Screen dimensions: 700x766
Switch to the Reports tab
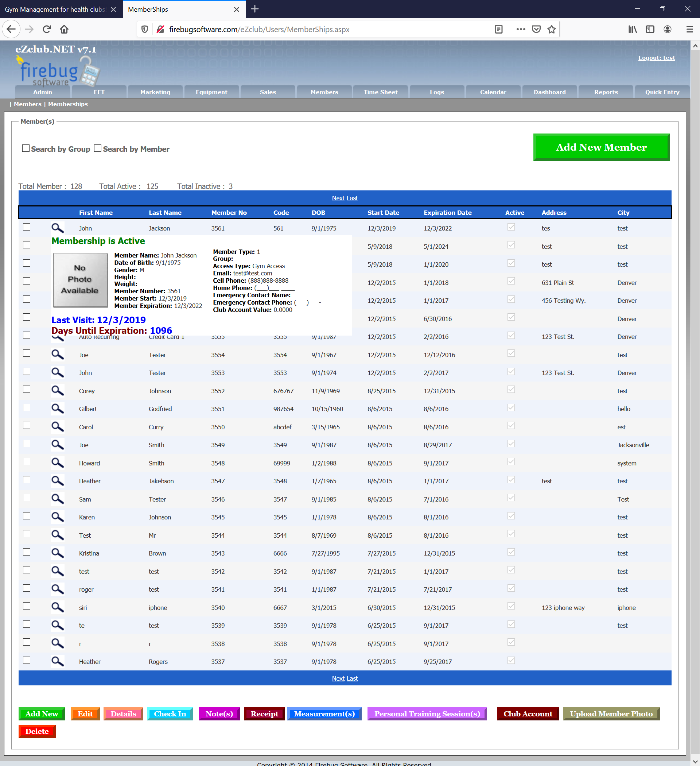[605, 92]
